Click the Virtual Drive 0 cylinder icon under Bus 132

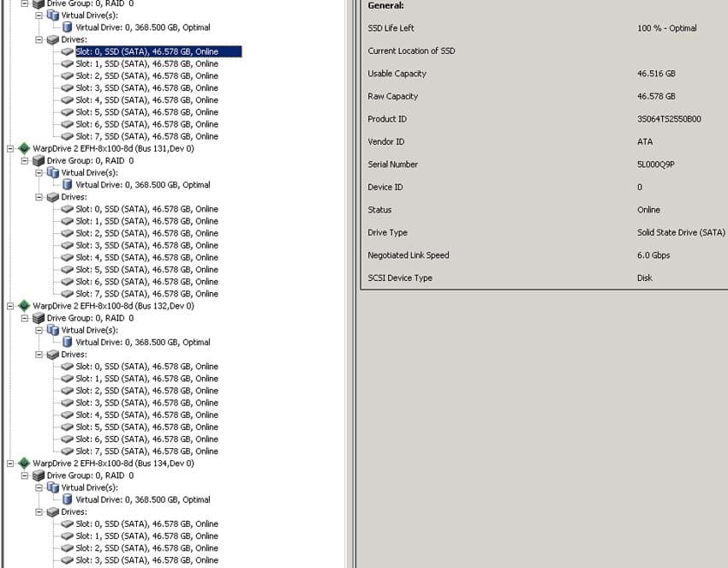[x=68, y=343]
